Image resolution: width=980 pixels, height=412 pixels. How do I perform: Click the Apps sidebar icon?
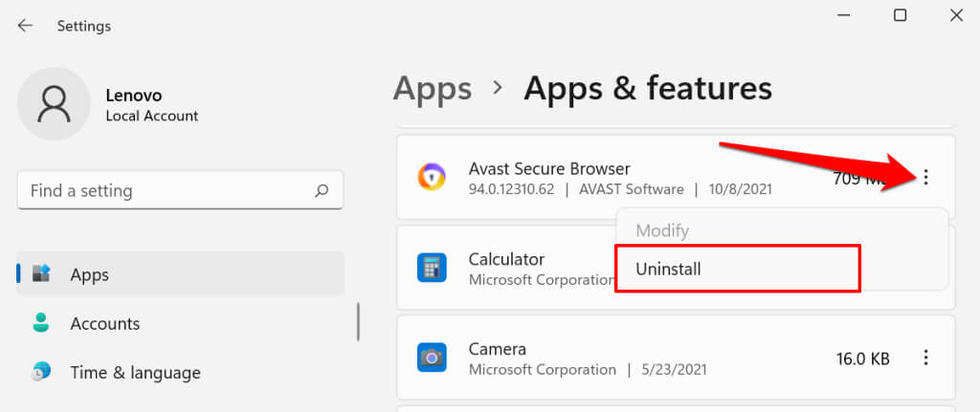tap(41, 274)
